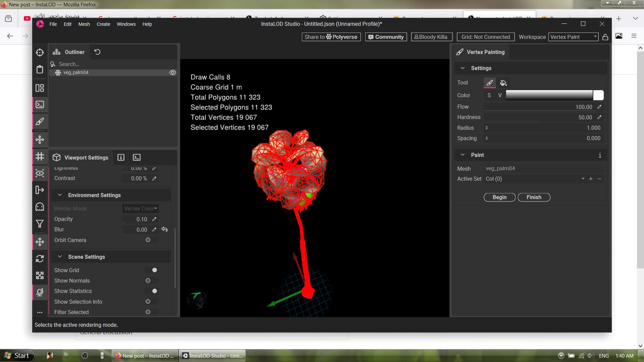The height and width of the screenshot is (362, 644).
Task: Click the workspace lock icon
Action: (x=605, y=37)
